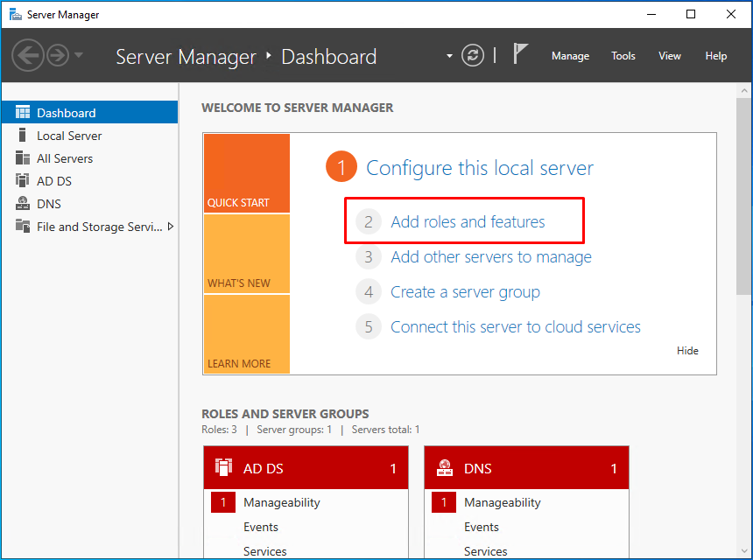Viewport: 753px width, 560px height.
Task: Select Dashboard in the sidebar
Action: [90, 112]
